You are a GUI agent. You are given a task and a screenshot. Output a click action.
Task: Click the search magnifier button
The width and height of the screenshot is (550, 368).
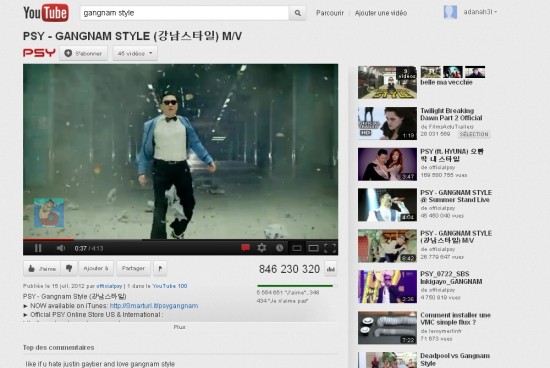click(x=297, y=13)
